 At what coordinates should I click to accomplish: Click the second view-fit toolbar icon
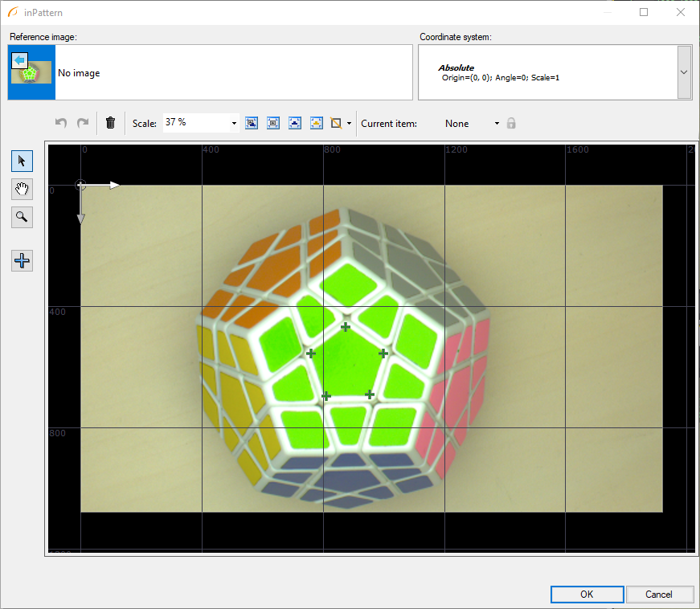tap(273, 123)
